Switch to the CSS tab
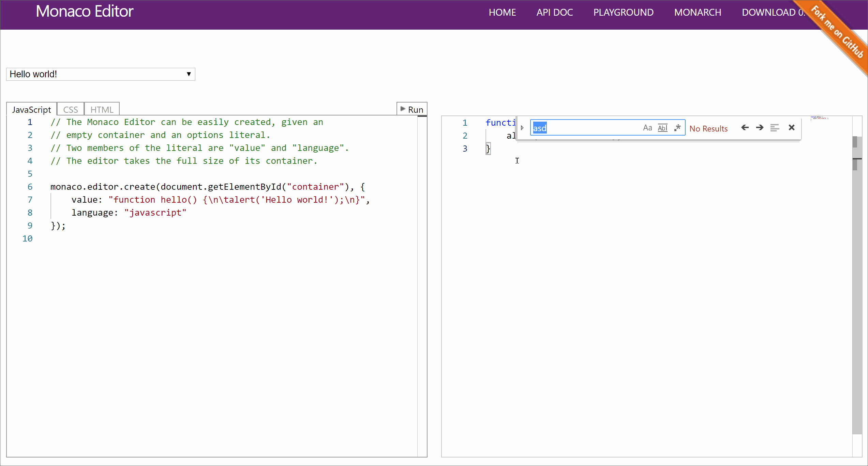Screen dimensions: 868x466 [x=71, y=110]
